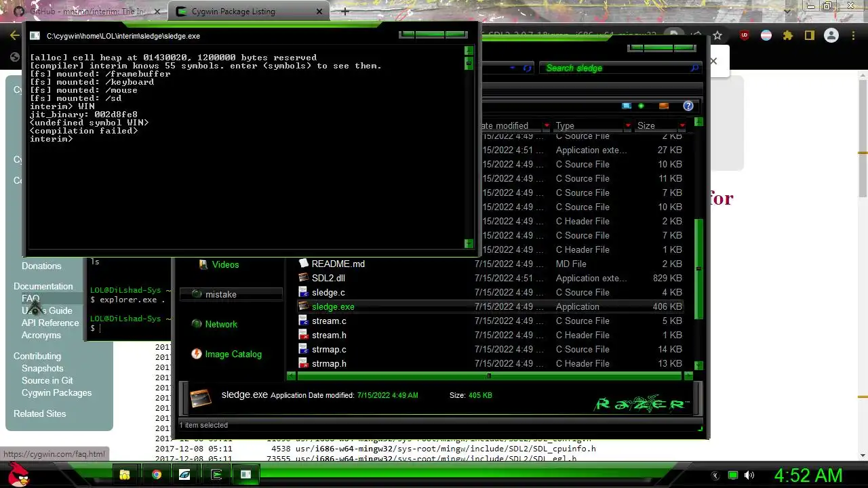Open the Chrome side panel icon
The width and height of the screenshot is (868, 488).
(809, 35)
